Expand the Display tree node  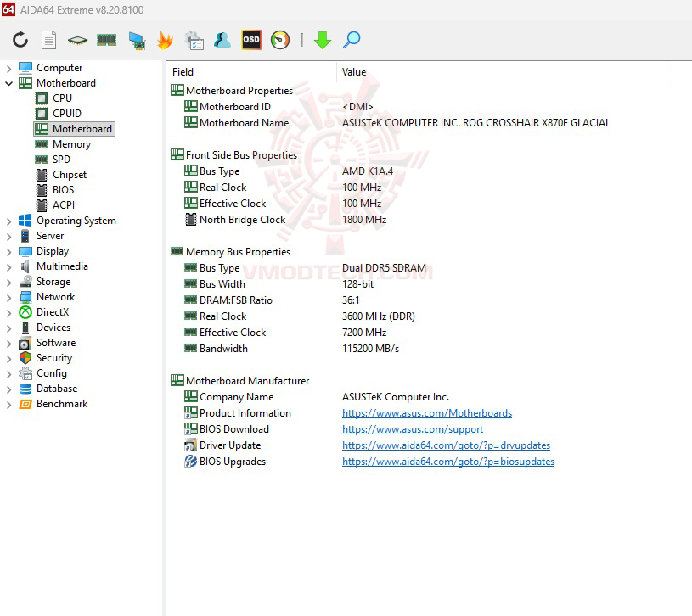[x=8, y=252]
